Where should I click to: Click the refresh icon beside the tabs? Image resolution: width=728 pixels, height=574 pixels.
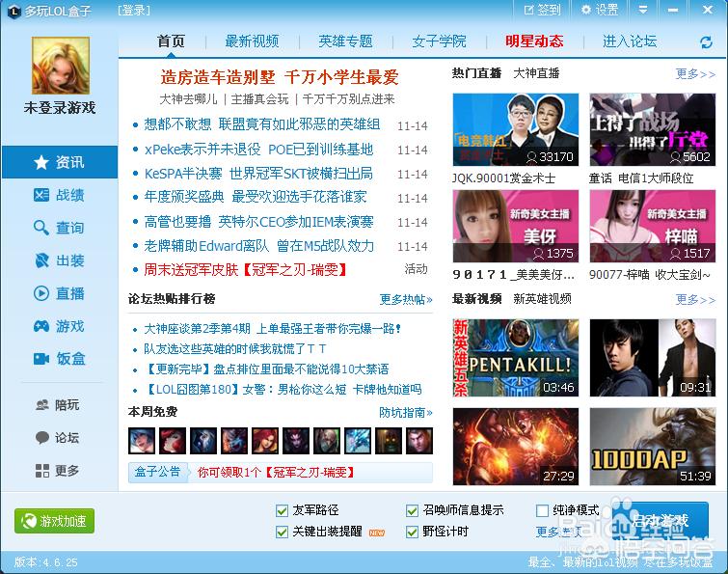pos(706,42)
